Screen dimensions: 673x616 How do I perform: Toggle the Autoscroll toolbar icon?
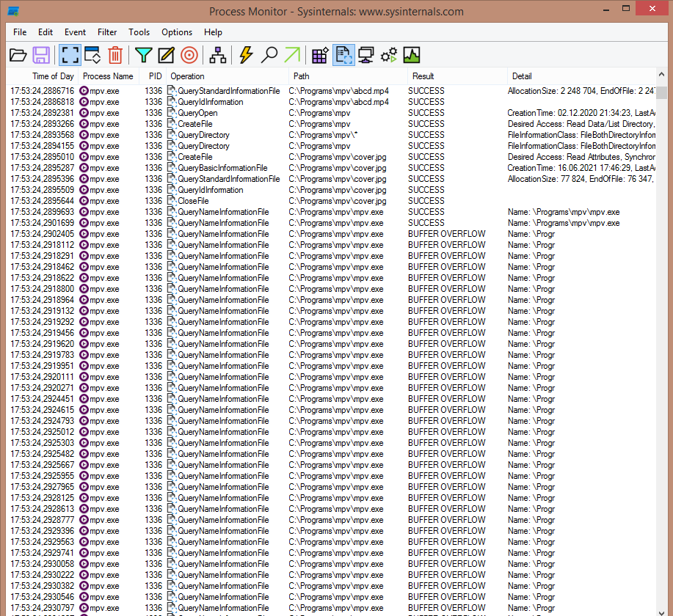point(92,55)
